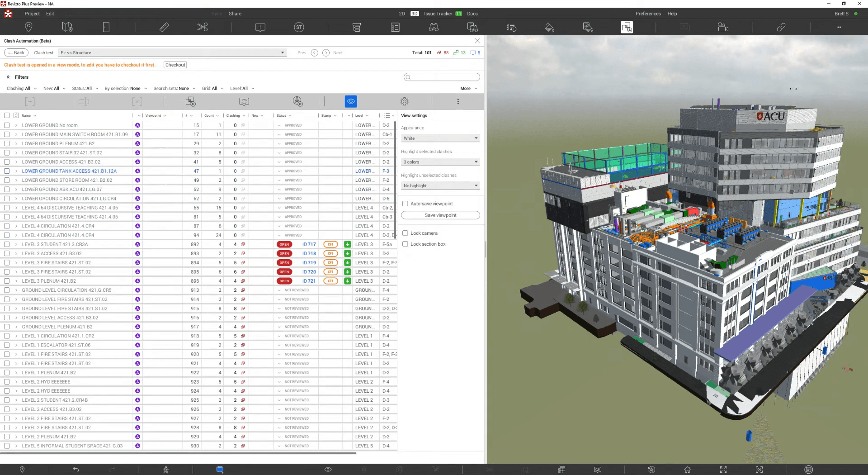
Task: Click the link chain icon in toolbar
Action: (x=781, y=27)
